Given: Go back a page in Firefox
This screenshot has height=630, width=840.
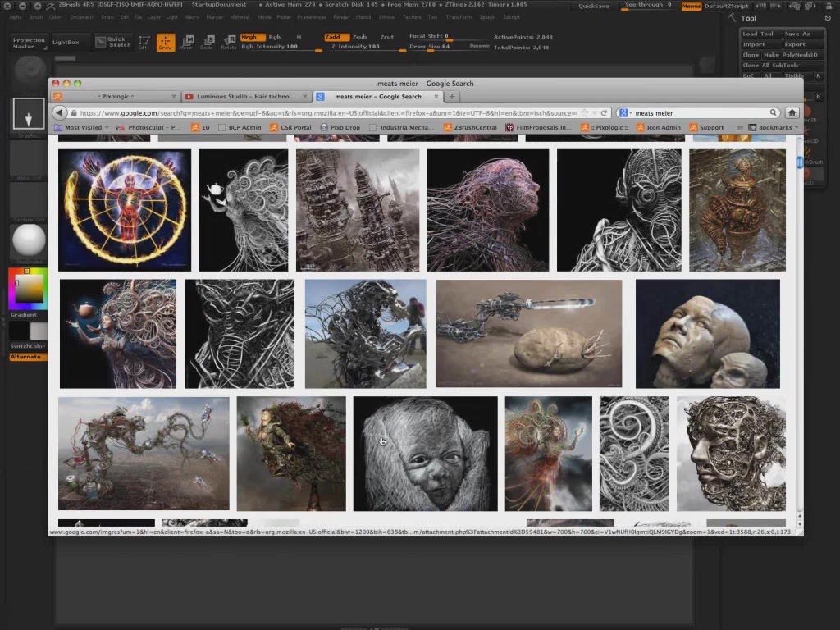Looking at the screenshot, I should click(x=59, y=112).
